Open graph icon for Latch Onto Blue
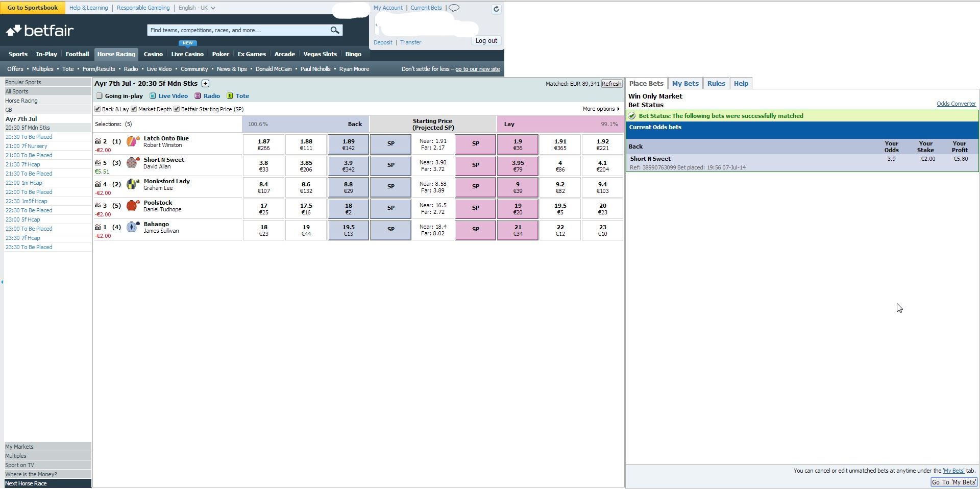Viewport: 980px width, 489px height. (x=97, y=141)
